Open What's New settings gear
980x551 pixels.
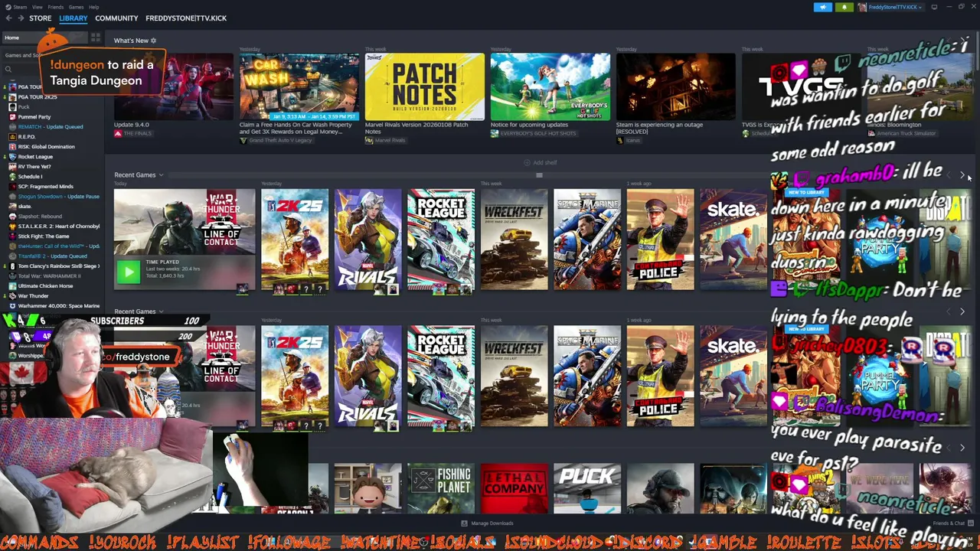pyautogui.click(x=153, y=41)
